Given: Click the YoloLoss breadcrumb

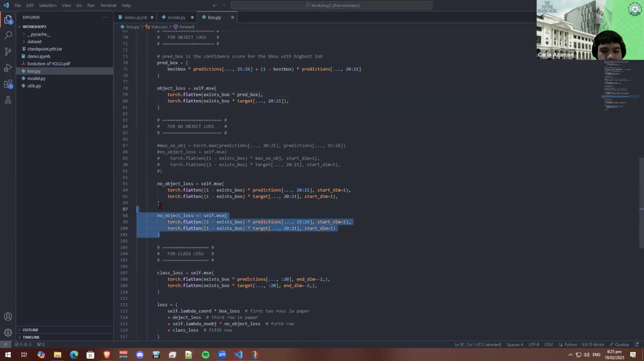Looking at the screenshot, I should point(159,27).
